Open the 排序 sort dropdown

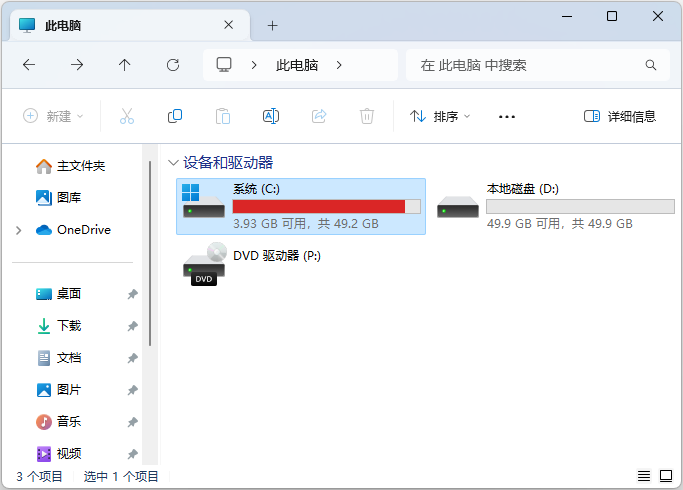point(440,116)
